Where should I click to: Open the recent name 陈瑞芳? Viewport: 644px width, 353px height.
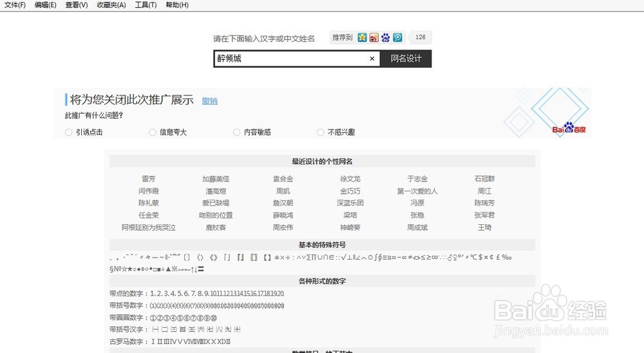[x=485, y=203]
